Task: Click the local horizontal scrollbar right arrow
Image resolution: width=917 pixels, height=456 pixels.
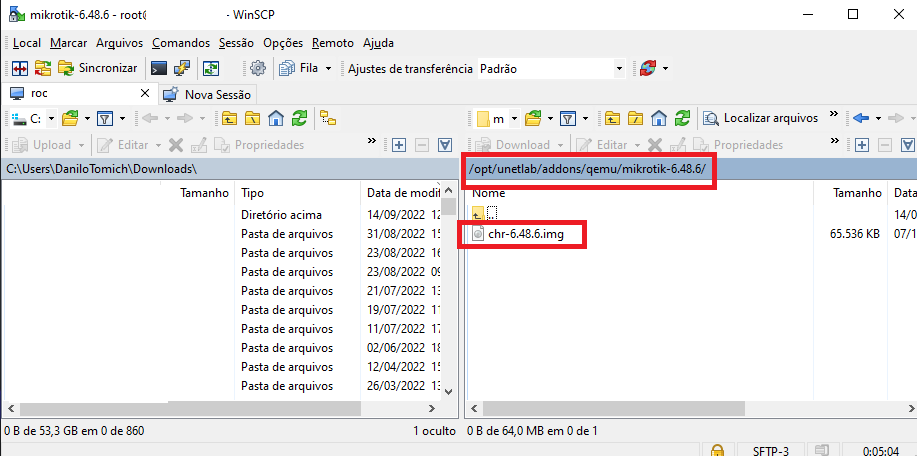Action: click(432, 408)
